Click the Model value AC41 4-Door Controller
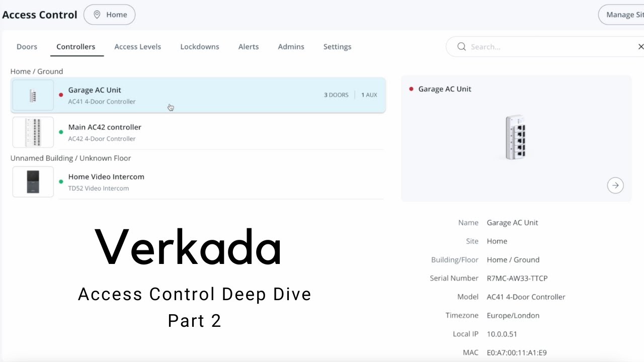This screenshot has height=362, width=644. click(x=526, y=297)
